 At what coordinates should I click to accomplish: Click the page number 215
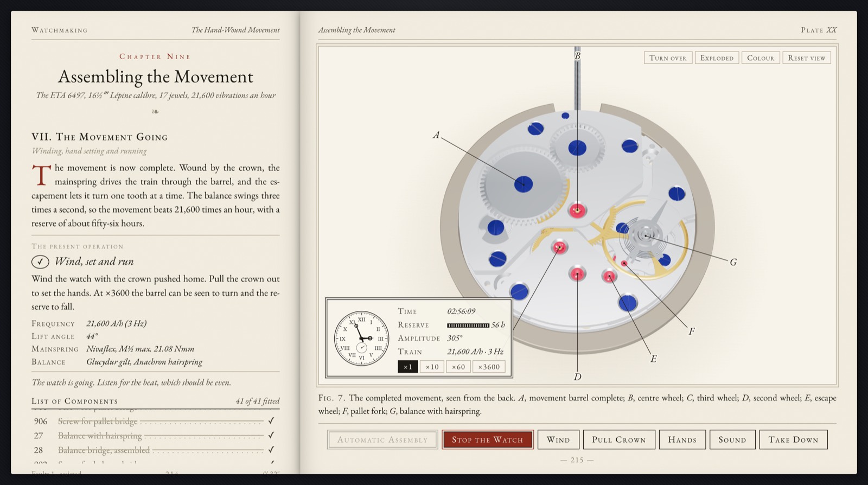(x=577, y=460)
